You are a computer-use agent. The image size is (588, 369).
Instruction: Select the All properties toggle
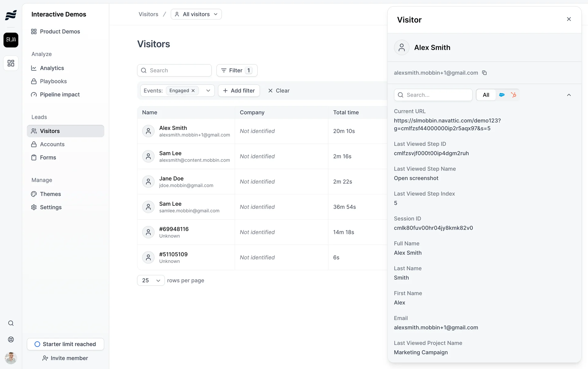click(486, 95)
